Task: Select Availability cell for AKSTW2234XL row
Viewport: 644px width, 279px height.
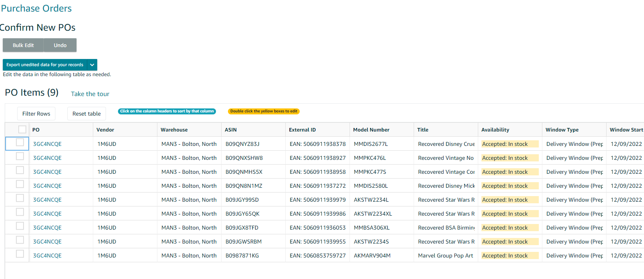Action: point(510,214)
